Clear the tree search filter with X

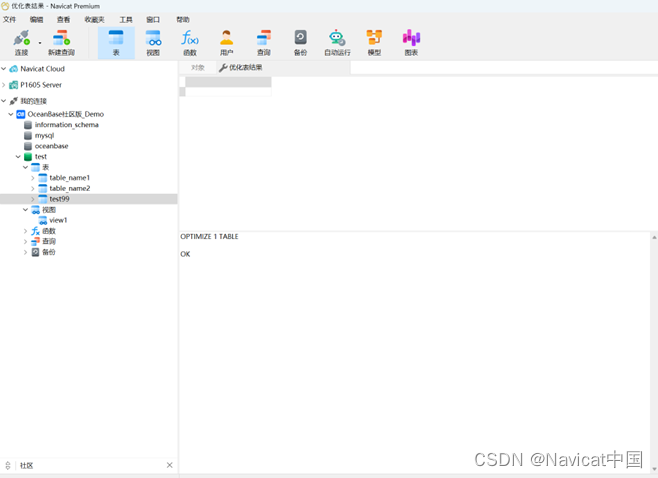170,465
